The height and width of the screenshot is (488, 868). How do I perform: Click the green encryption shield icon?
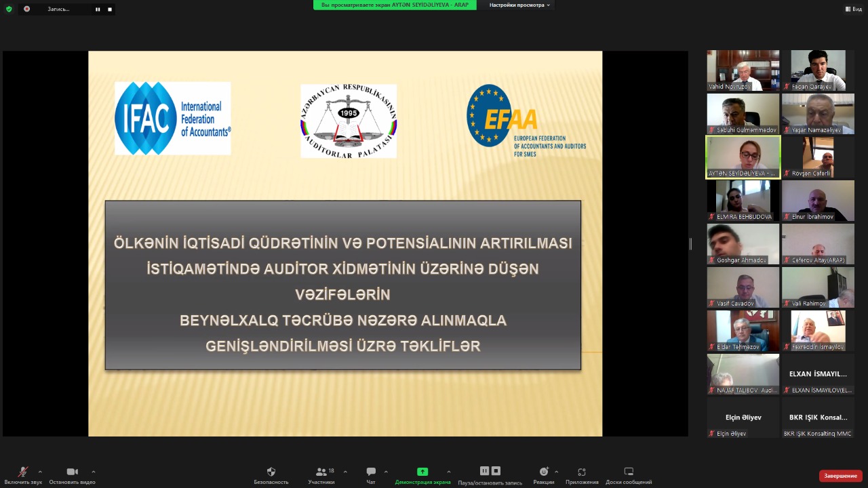click(x=9, y=9)
